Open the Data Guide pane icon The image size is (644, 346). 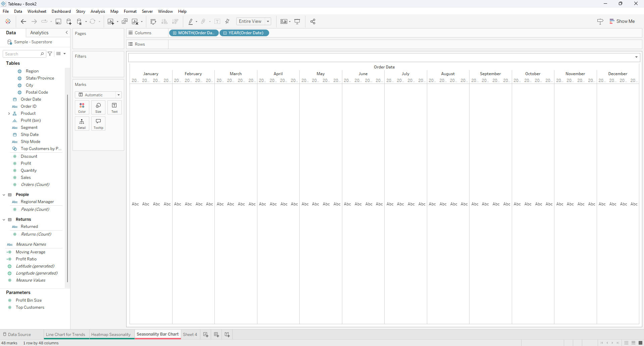pyautogui.click(x=600, y=21)
